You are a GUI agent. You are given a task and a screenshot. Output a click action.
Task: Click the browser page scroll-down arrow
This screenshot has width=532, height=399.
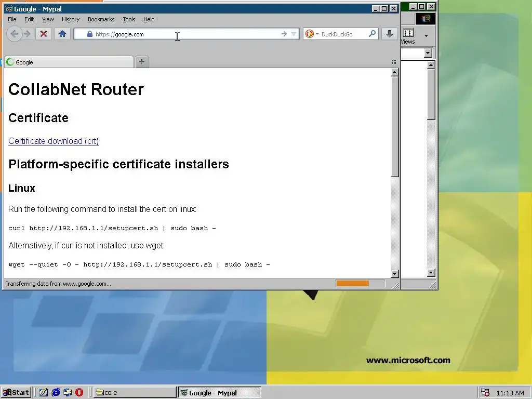pos(395,273)
